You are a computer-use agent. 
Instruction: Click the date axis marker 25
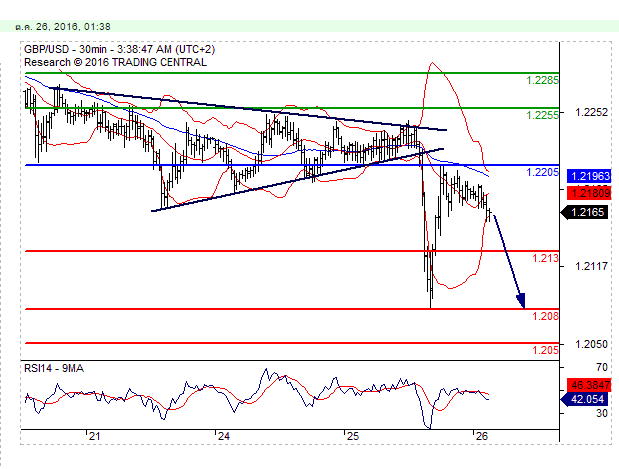[x=353, y=436]
